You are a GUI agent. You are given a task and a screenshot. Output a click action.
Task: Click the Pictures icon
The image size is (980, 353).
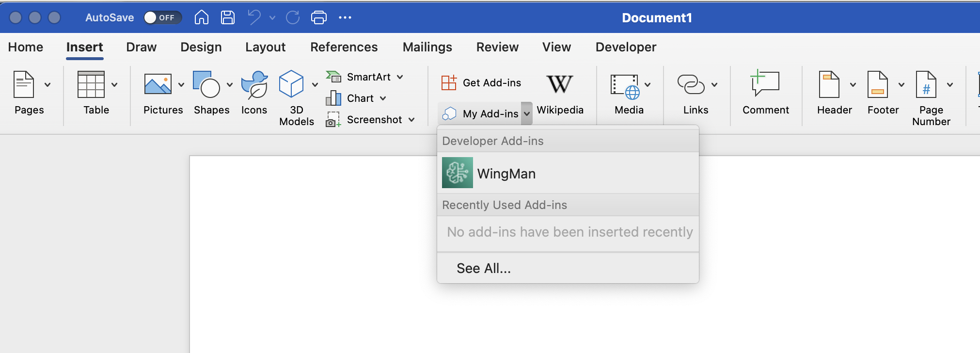coord(158,85)
